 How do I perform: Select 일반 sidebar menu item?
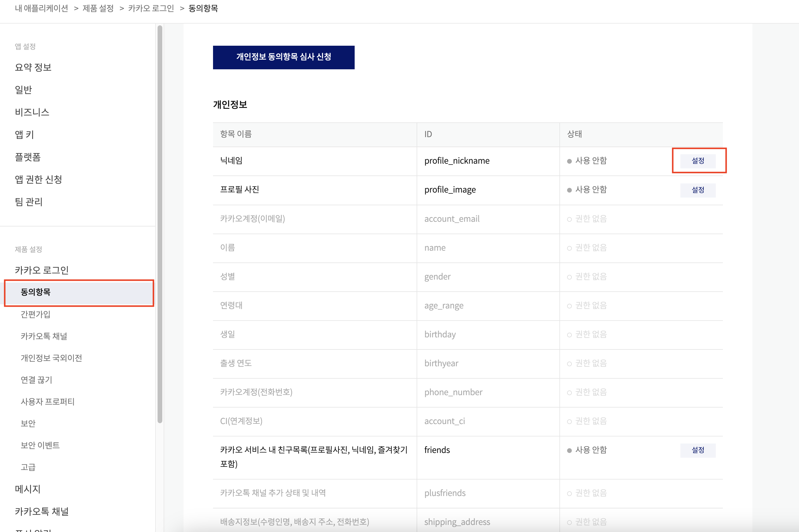coord(23,90)
